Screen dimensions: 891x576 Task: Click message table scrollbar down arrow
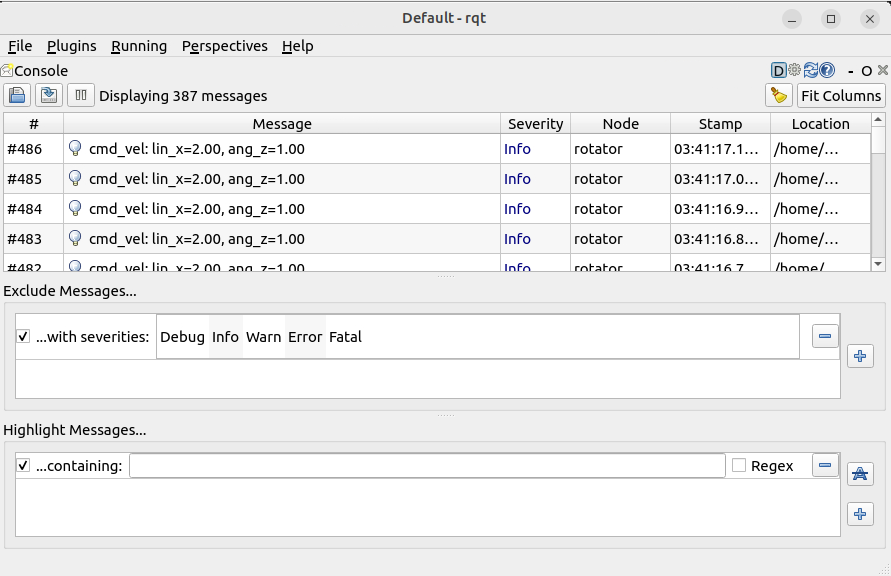pyautogui.click(x=878, y=264)
